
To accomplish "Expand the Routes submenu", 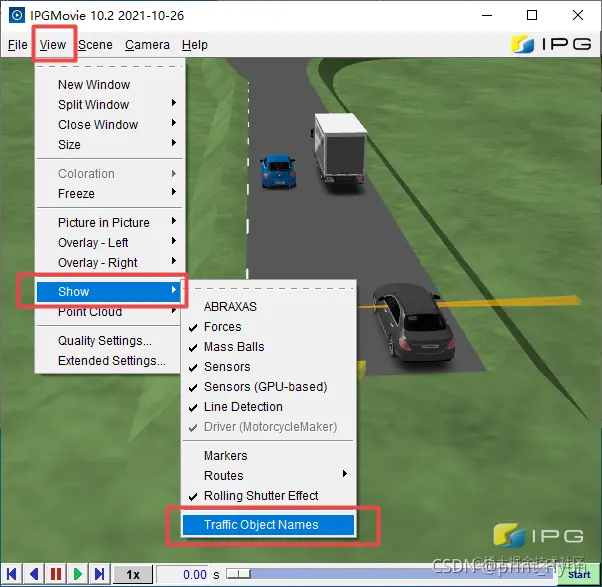I will coord(268,476).
